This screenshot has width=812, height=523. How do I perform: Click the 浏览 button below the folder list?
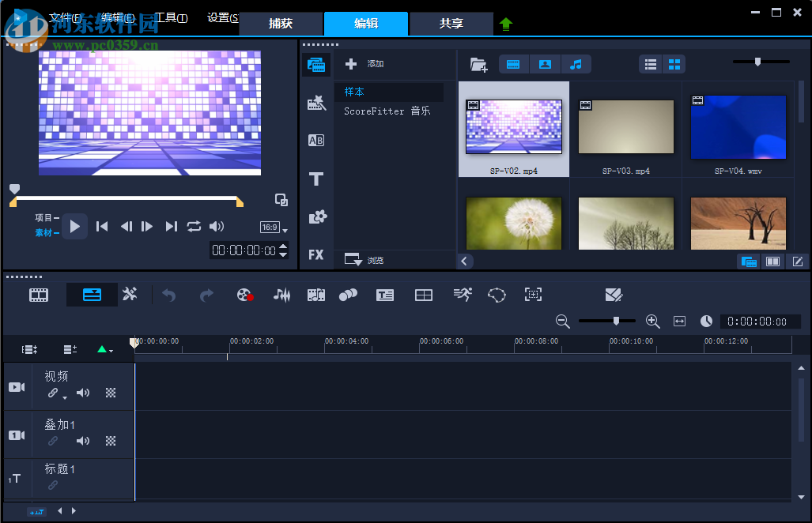click(365, 260)
